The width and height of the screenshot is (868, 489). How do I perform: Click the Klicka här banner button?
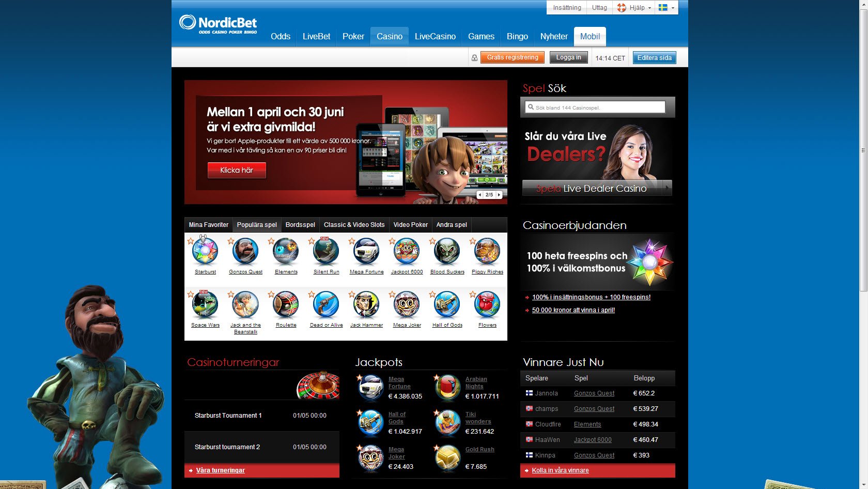(237, 170)
